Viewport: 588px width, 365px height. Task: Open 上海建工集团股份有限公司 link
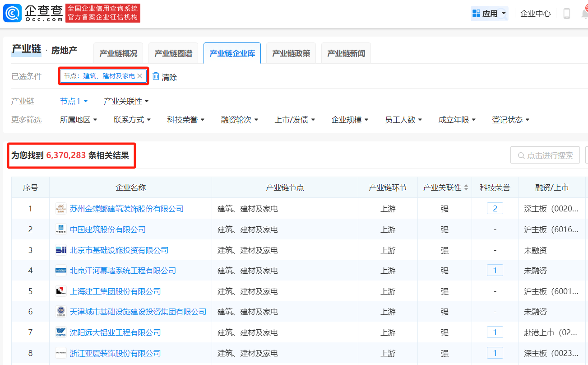tap(116, 291)
